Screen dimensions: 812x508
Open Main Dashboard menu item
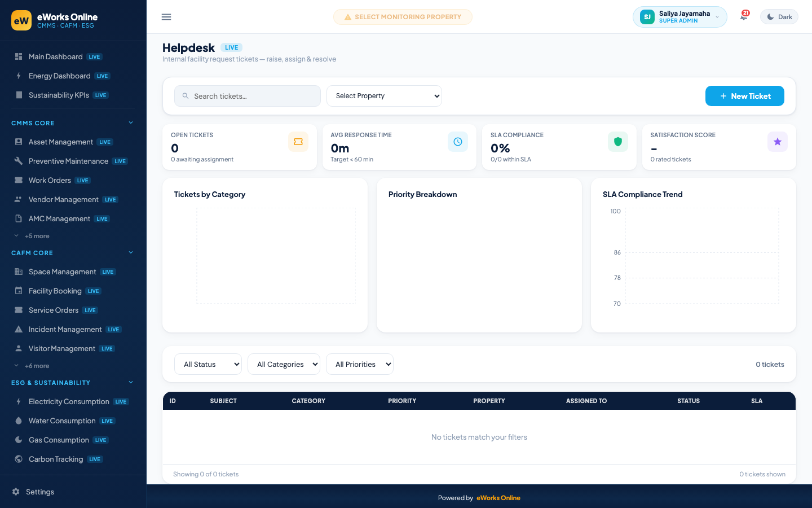tap(73, 56)
